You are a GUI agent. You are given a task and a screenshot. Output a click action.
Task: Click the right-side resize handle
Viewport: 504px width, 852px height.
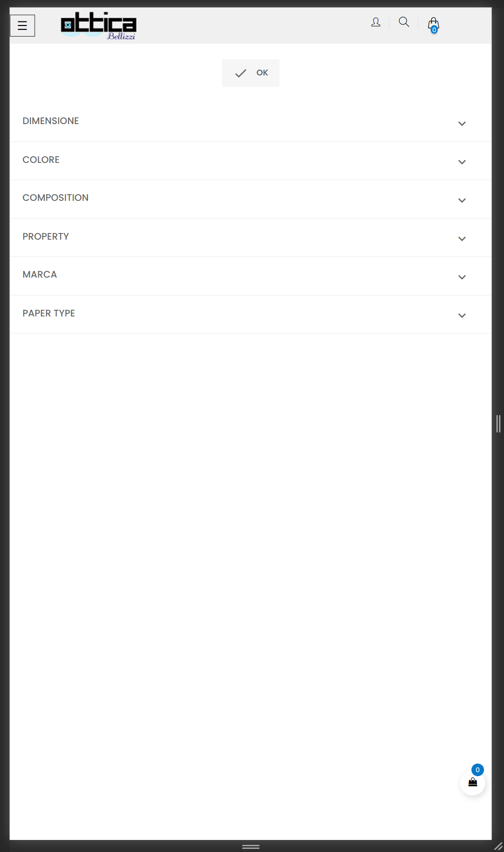coord(498,424)
